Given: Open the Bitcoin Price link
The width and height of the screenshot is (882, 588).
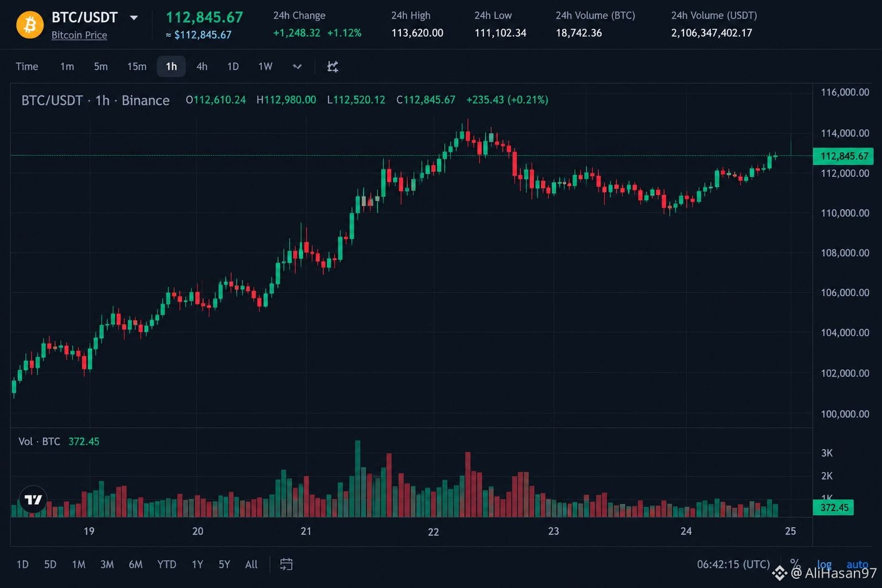Looking at the screenshot, I should pos(79,35).
